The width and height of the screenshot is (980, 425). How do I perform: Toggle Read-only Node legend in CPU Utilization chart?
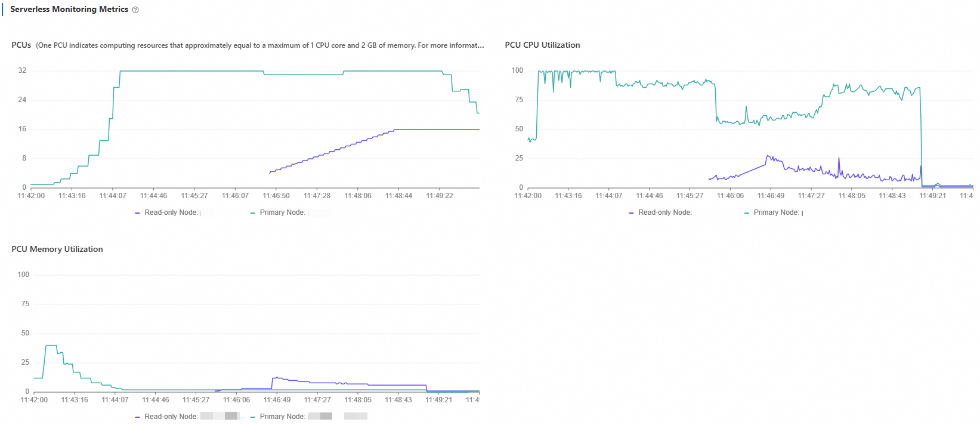tap(660, 213)
